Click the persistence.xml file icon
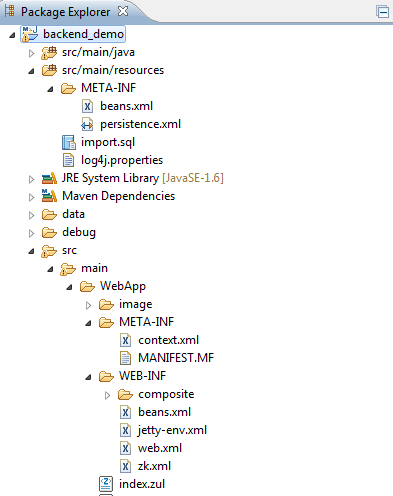This screenshot has width=393, height=496. coord(87,124)
